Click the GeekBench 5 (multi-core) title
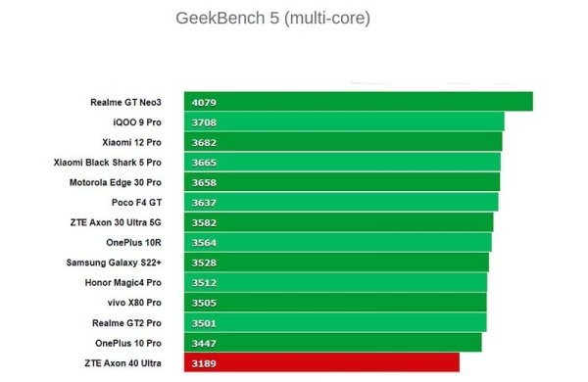 [273, 18]
